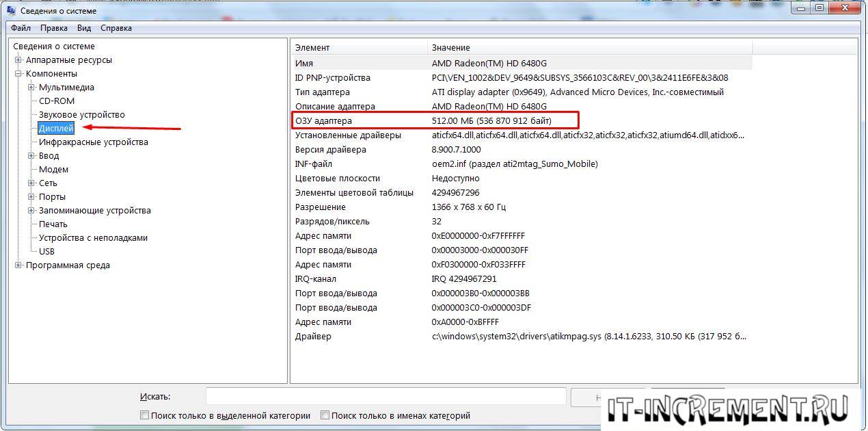Click the Элемент column header

(x=359, y=47)
